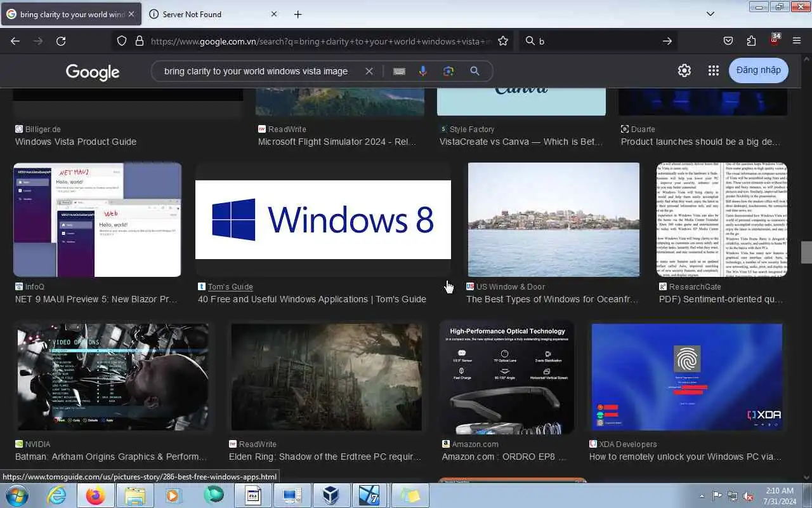This screenshot has height=508, width=812.
Task: Open 'How to remotely unlock your Windows PC' link
Action: (685, 457)
